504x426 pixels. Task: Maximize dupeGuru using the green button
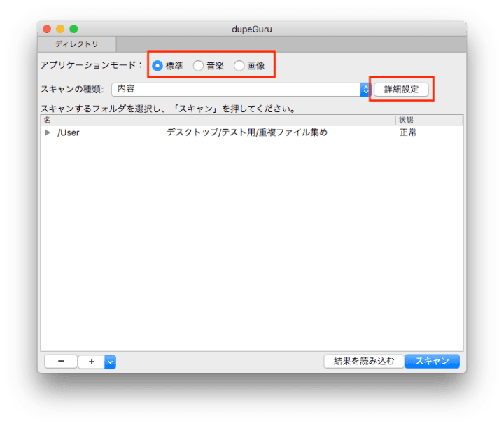click(x=73, y=29)
